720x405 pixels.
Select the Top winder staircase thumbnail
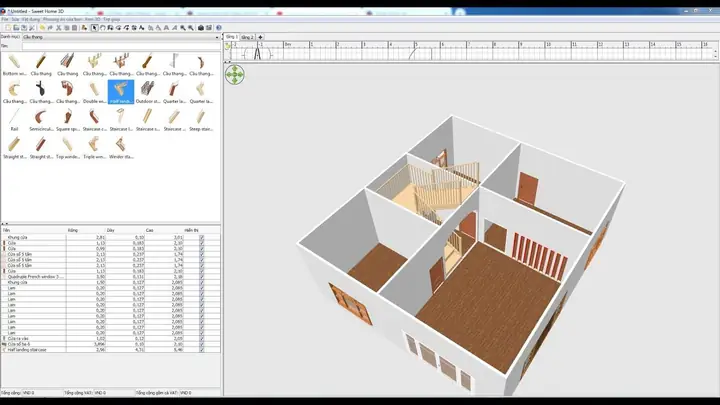(x=68, y=147)
